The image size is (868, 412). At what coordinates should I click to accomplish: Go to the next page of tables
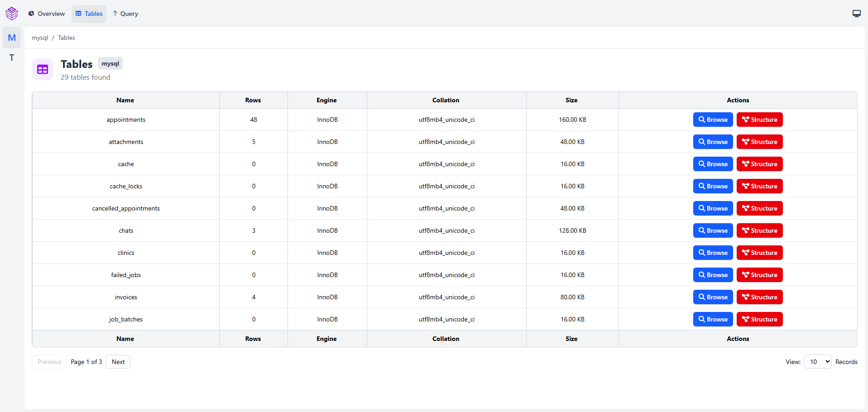tap(118, 362)
